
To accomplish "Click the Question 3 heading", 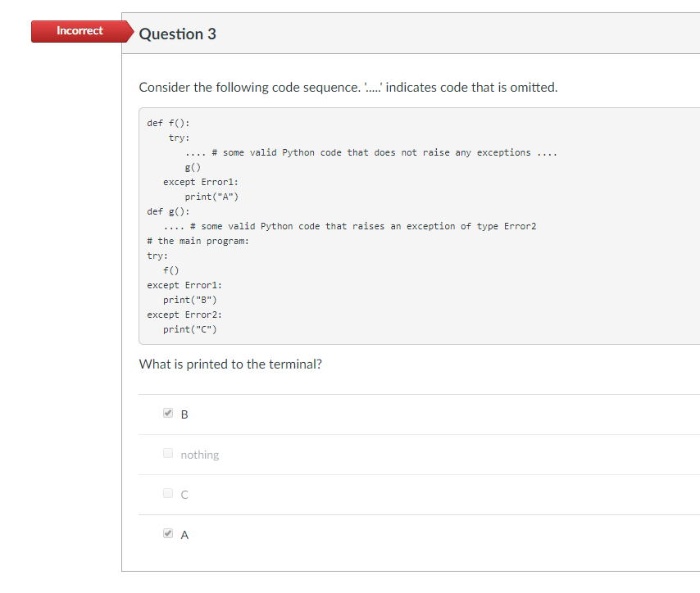I will pyautogui.click(x=176, y=34).
